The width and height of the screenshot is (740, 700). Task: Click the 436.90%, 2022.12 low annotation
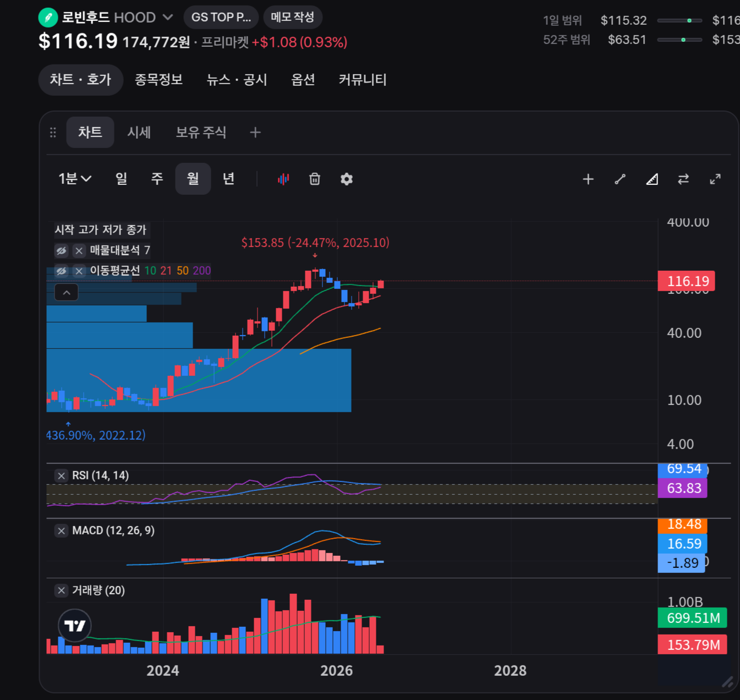96,435
